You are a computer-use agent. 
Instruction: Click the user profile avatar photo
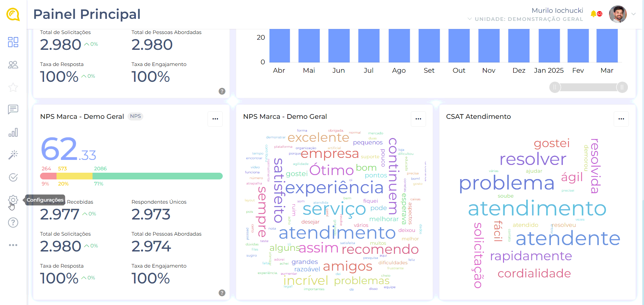[x=618, y=14]
